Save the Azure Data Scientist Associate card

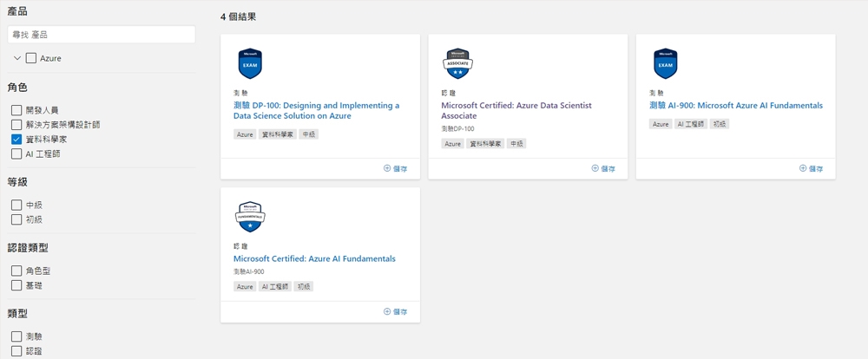click(x=603, y=169)
